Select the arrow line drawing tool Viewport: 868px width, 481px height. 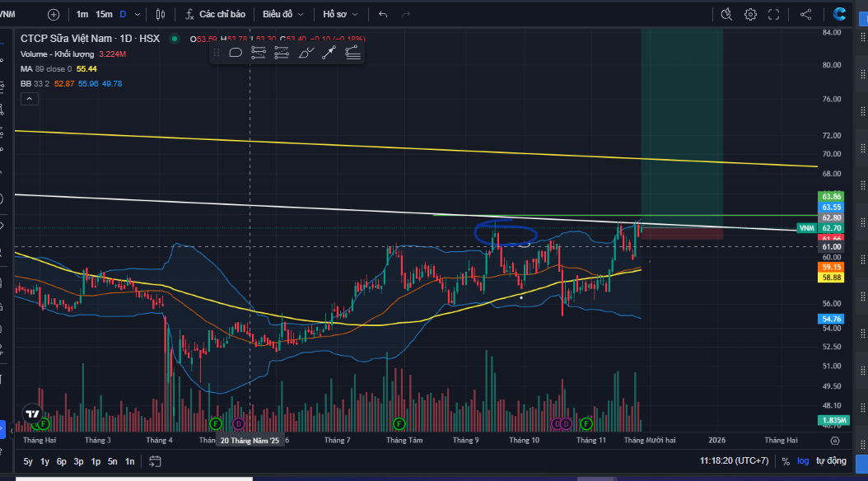[329, 53]
